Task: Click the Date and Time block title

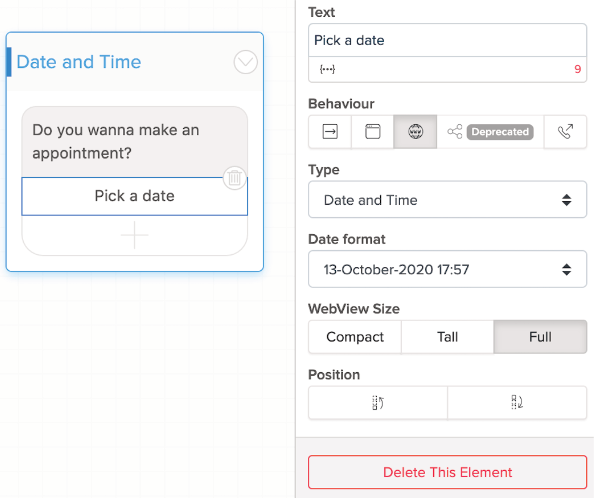Action: pos(78,62)
